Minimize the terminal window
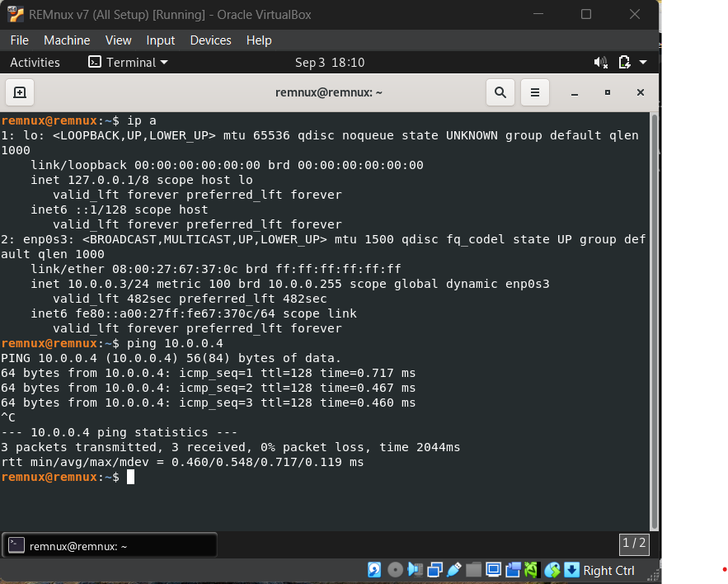This screenshot has height=584, width=728. [575, 92]
